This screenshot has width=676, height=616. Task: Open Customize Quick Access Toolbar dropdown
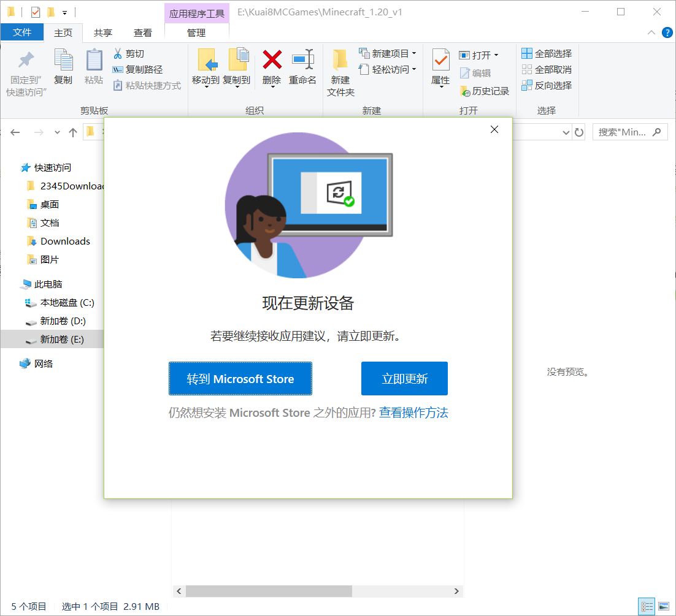pos(64,12)
